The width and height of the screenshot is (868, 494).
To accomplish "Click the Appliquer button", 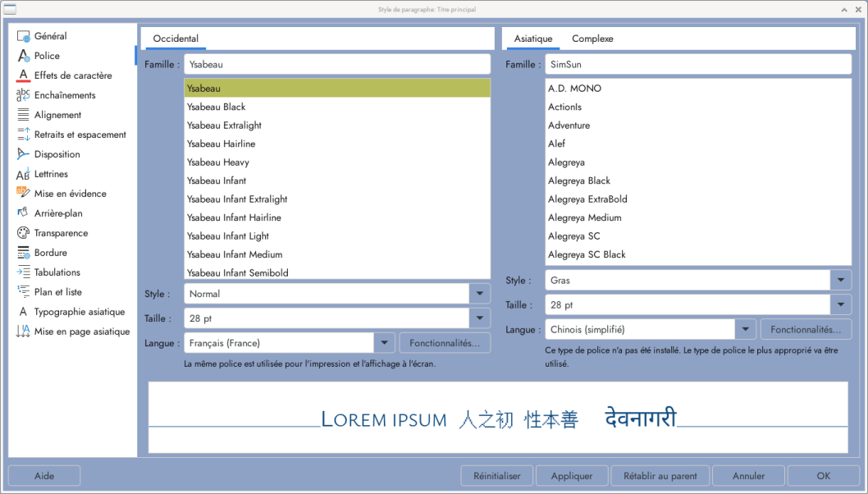I will [572, 476].
